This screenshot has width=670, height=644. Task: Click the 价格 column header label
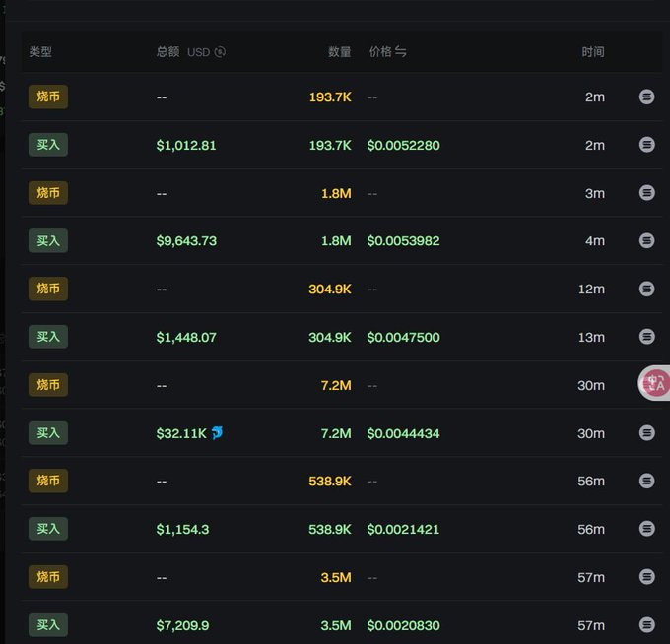pyautogui.click(x=379, y=52)
